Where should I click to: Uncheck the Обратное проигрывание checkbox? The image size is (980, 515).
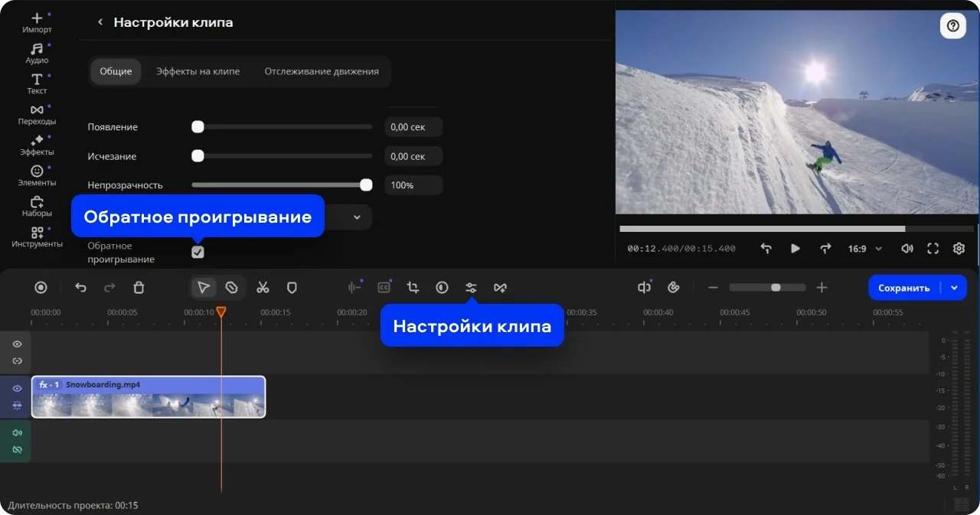tap(198, 252)
